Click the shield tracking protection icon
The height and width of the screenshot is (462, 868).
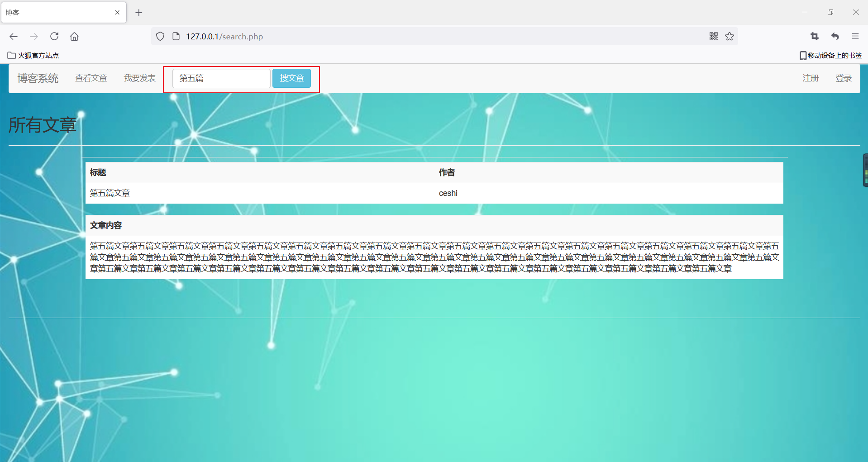pyautogui.click(x=160, y=36)
